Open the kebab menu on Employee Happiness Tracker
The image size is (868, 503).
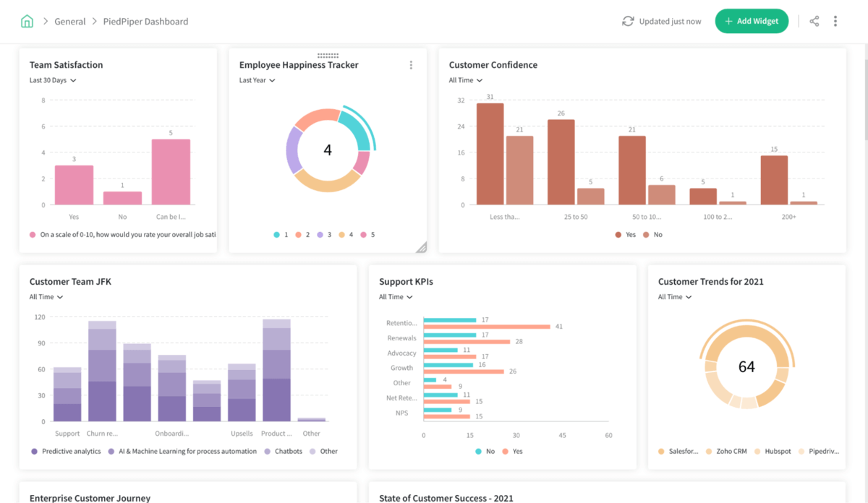tap(411, 64)
